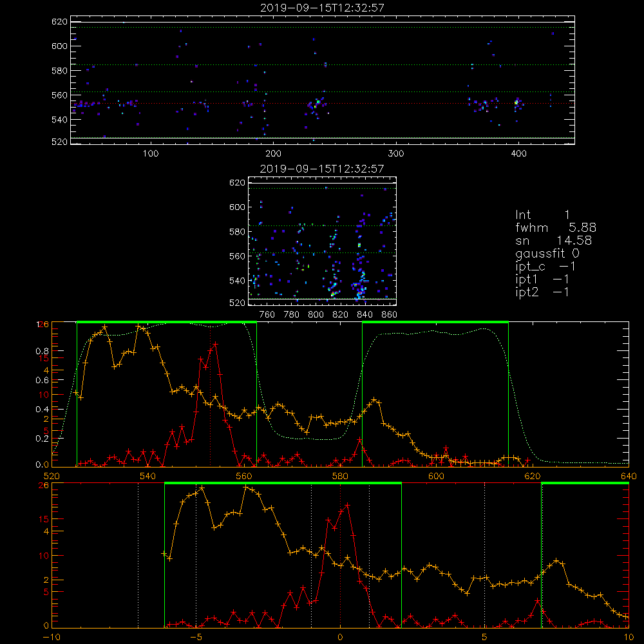Click x-axis label 100 of top plot

pyautogui.click(x=151, y=154)
